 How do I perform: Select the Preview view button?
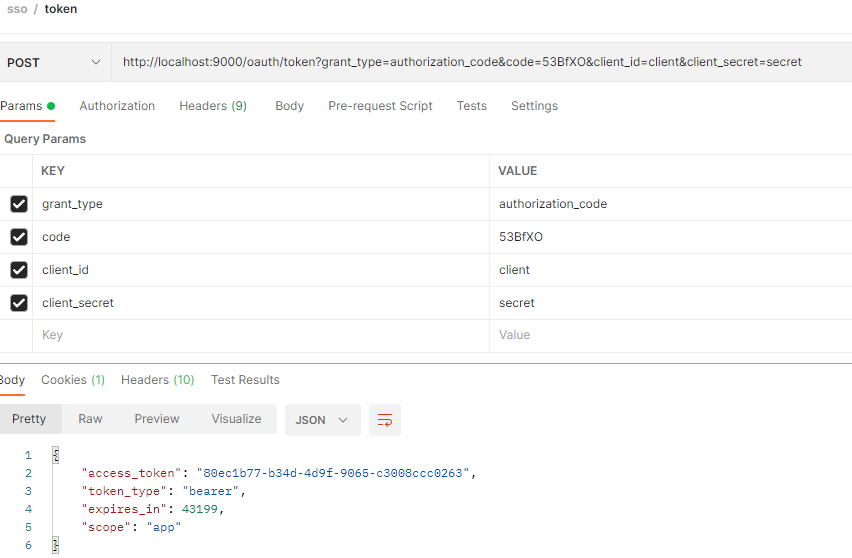pyautogui.click(x=156, y=419)
